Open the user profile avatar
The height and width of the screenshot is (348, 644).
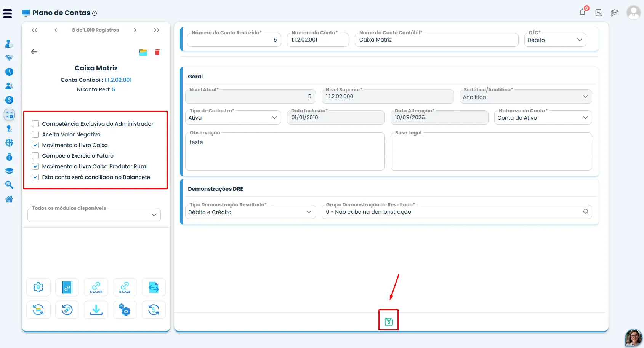633,13
